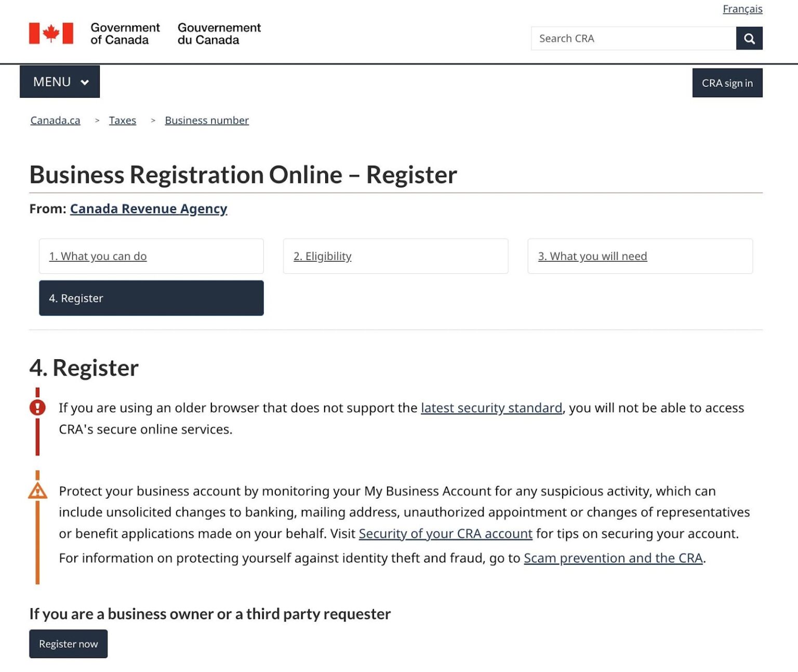Open the Taxes breadcrumb link
This screenshot has height=672, width=798.
click(122, 120)
